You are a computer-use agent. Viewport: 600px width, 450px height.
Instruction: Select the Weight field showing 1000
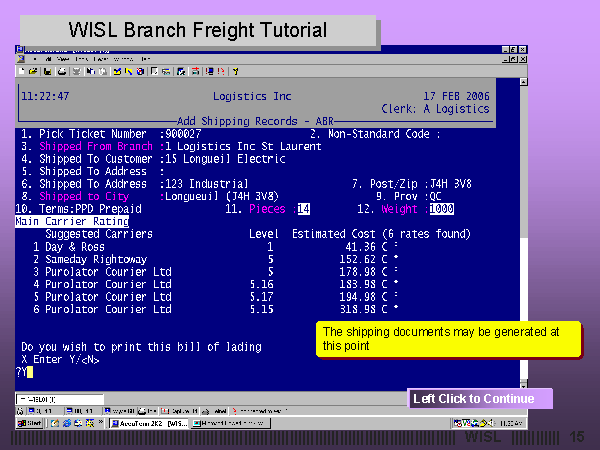point(440,209)
